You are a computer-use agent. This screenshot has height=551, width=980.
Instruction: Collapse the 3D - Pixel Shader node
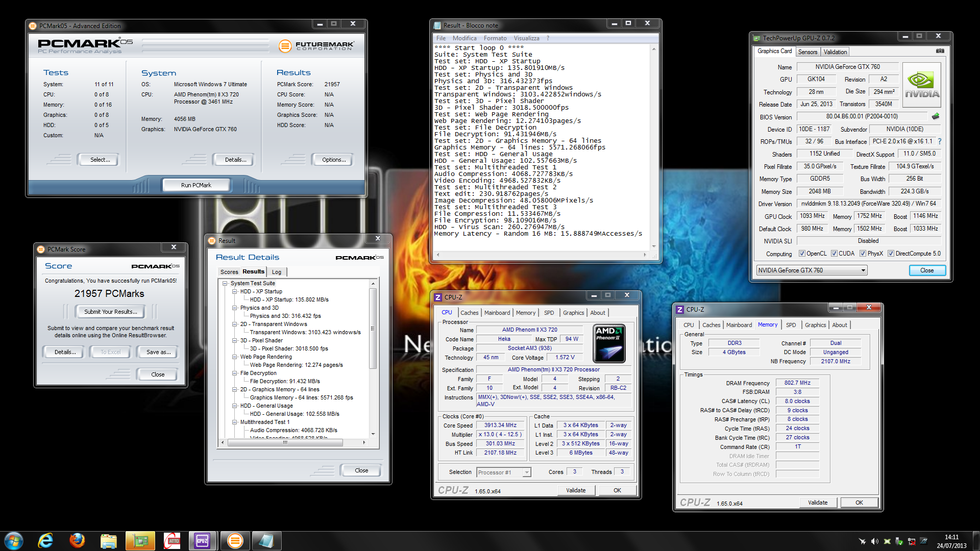(x=235, y=341)
